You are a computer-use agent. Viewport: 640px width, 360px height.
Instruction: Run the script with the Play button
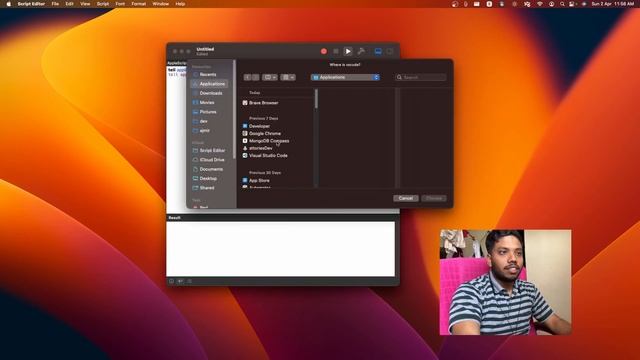[x=348, y=51]
